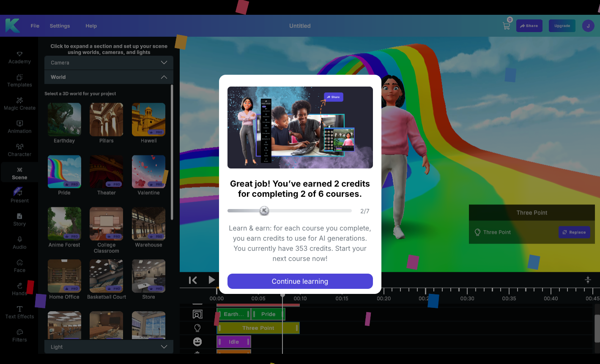Replace the Three Point light
This screenshot has width=600, height=364.
tap(574, 232)
